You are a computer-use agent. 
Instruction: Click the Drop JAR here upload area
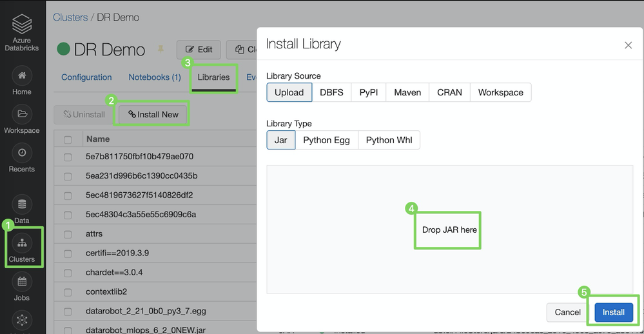450,230
